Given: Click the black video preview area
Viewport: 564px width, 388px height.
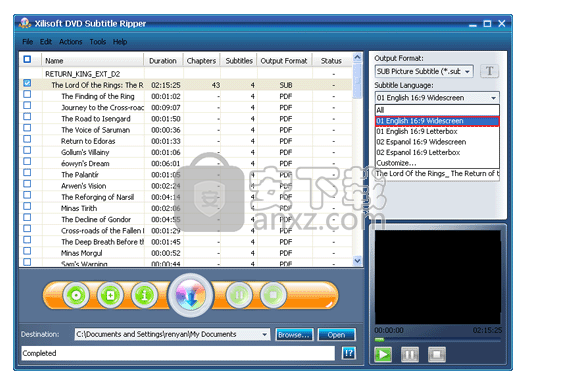Looking at the screenshot, I should [437, 277].
